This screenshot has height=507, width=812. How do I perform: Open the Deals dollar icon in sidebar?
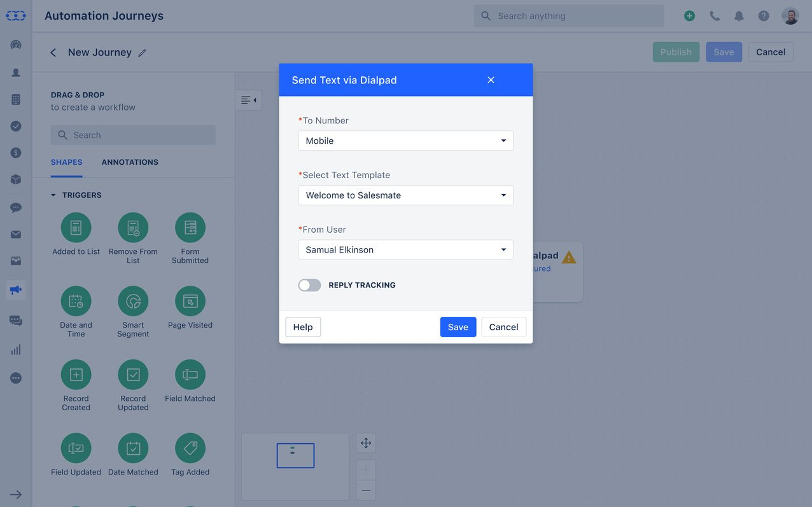tap(16, 153)
